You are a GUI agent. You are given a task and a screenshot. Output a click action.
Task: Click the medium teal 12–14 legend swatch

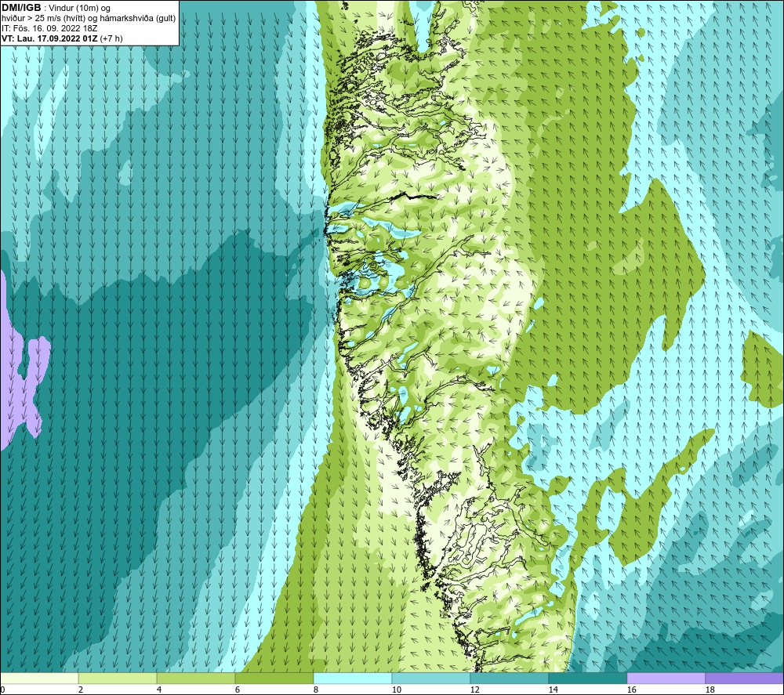coord(509,678)
